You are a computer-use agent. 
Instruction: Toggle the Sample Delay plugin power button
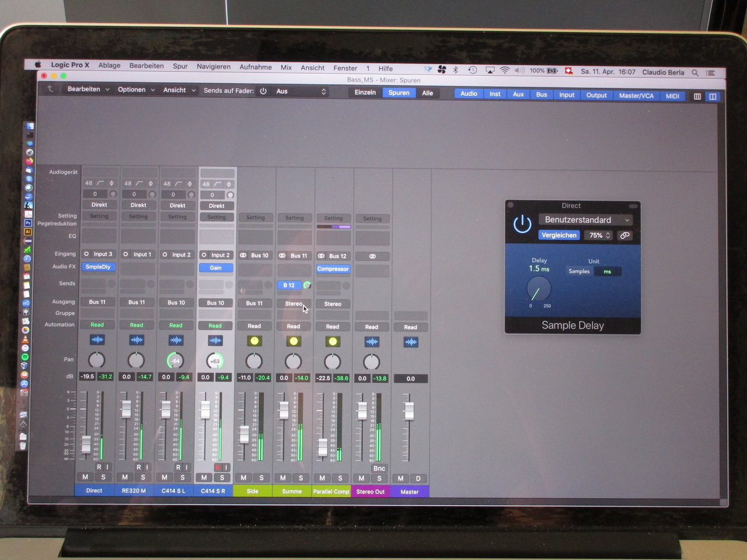click(522, 224)
